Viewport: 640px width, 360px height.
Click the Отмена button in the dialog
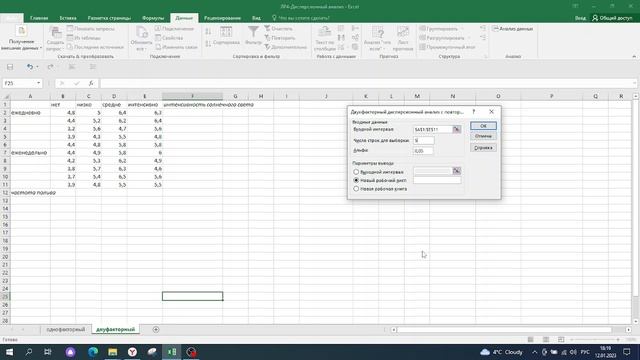[483, 136]
